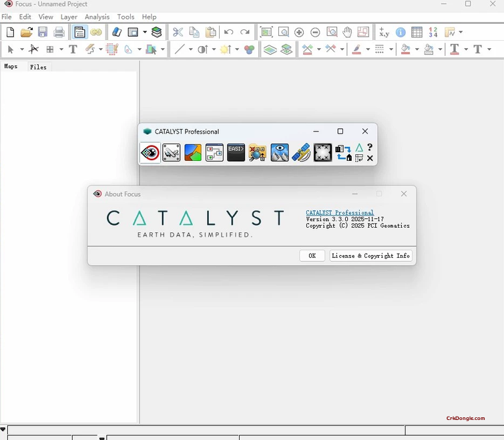504x440 pixels.
Task: Click the zoom out minus icon
Action: coord(315,32)
